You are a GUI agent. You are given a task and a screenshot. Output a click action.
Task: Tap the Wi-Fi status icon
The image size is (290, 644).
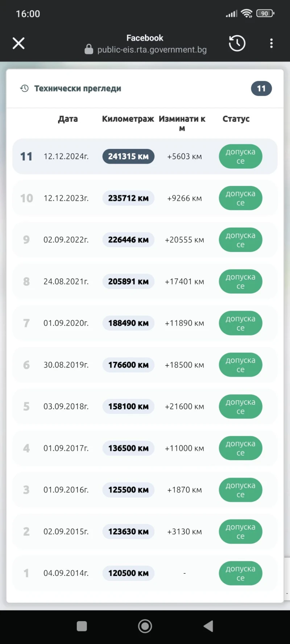[x=247, y=14]
